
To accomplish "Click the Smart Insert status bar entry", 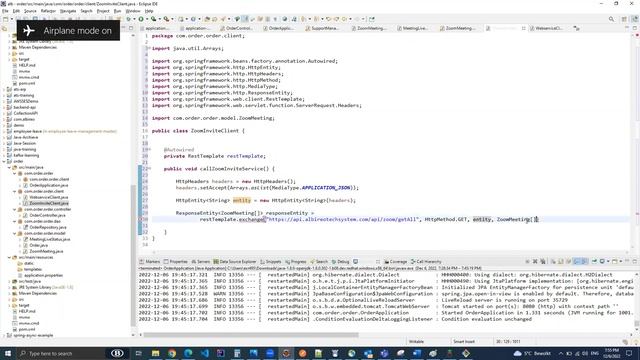I will 464,341.
